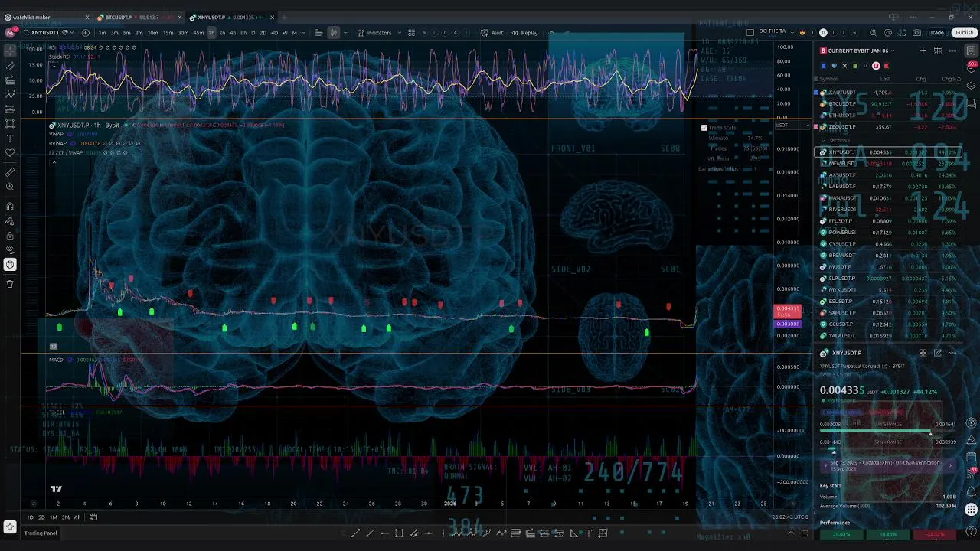Open the alerts side panel icon
Image resolution: width=980 pixels, height=551 pixels.
pos(971,68)
